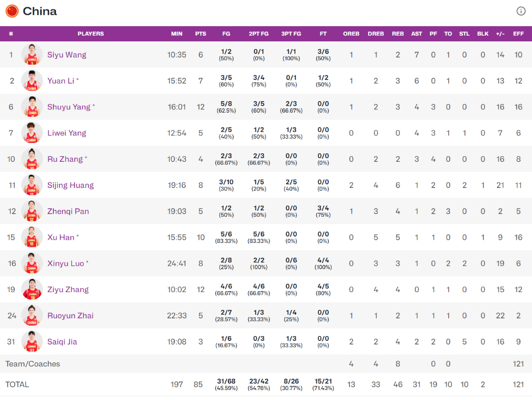Click total 2PT FG 23/42 cell

259,384
